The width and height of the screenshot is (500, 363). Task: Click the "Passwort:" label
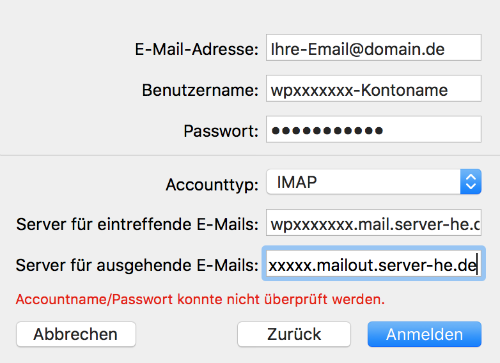click(x=221, y=131)
